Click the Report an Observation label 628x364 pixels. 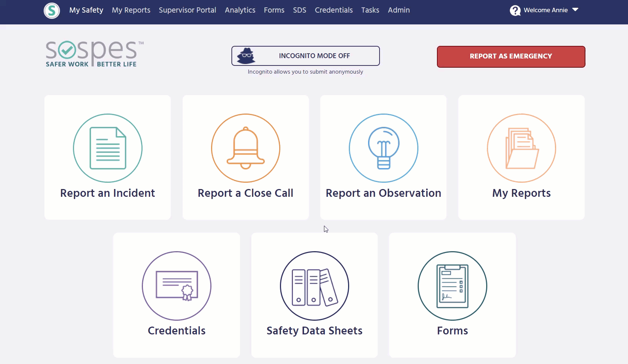(x=384, y=193)
